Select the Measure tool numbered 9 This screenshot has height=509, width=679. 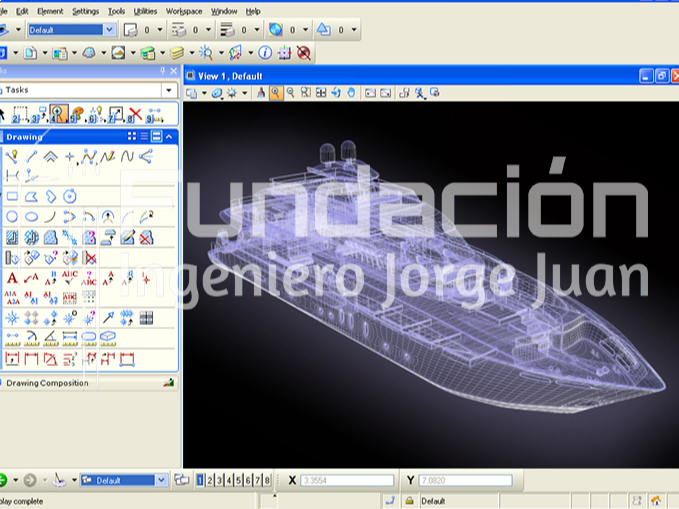point(155,115)
